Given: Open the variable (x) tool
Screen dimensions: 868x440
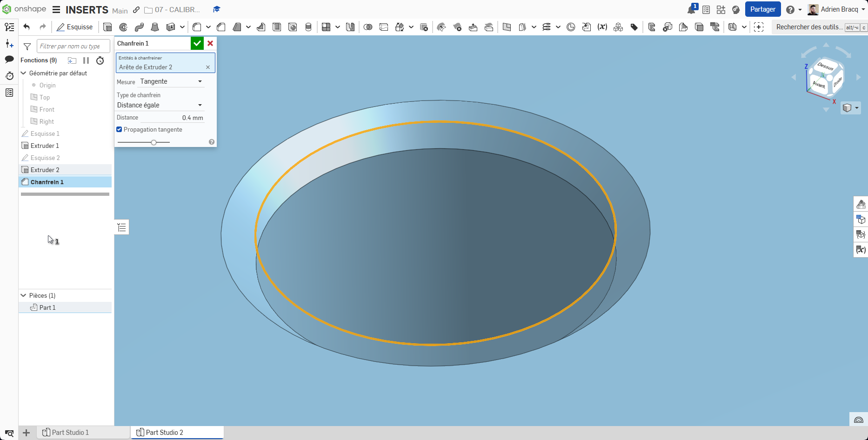Looking at the screenshot, I should coord(602,27).
